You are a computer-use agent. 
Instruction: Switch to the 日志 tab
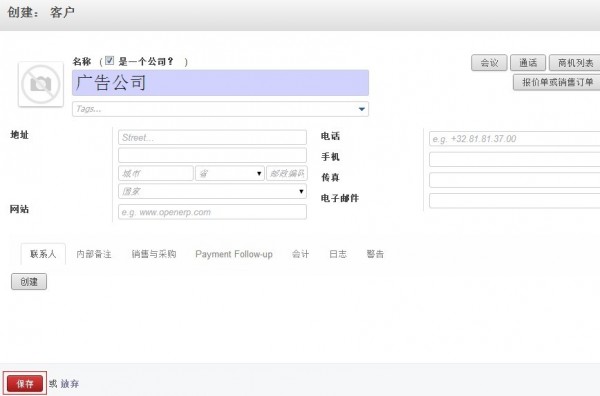(338, 254)
